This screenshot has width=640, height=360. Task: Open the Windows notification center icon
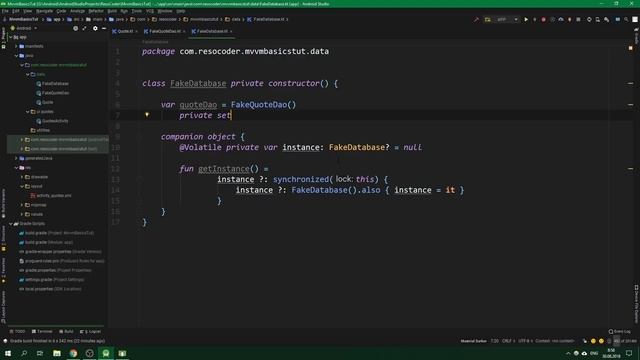pyautogui.click(x=629, y=353)
